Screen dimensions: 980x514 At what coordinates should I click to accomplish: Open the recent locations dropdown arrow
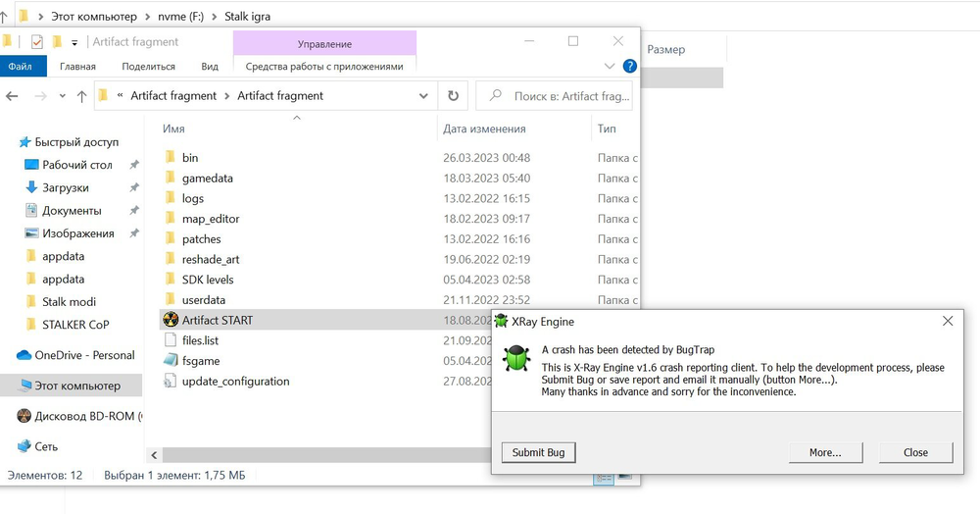[62, 96]
